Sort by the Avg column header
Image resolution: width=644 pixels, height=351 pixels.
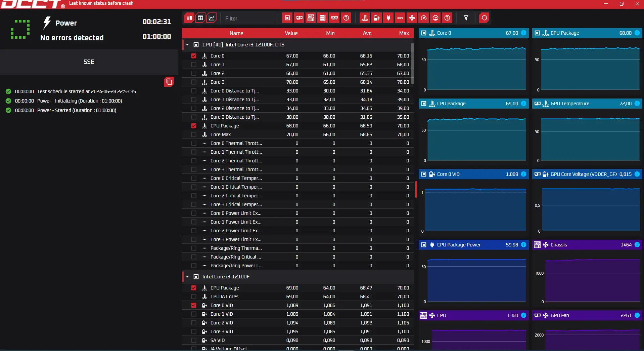coord(367,33)
